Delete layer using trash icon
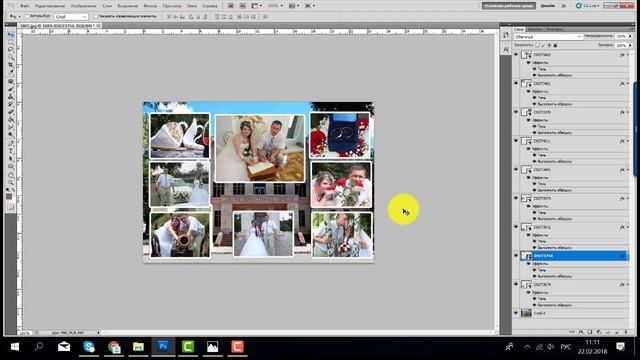This screenshot has height=360, width=640. pyautogui.click(x=626, y=332)
